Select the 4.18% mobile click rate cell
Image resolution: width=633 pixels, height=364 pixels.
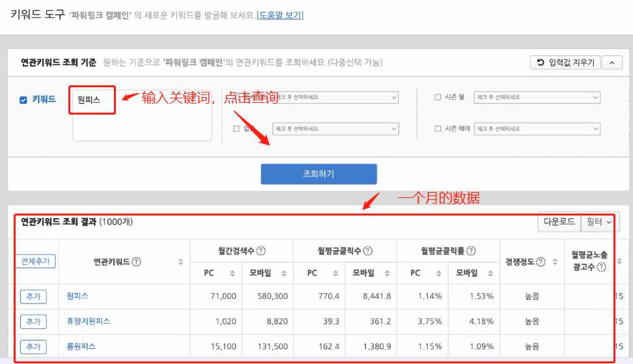(x=482, y=321)
